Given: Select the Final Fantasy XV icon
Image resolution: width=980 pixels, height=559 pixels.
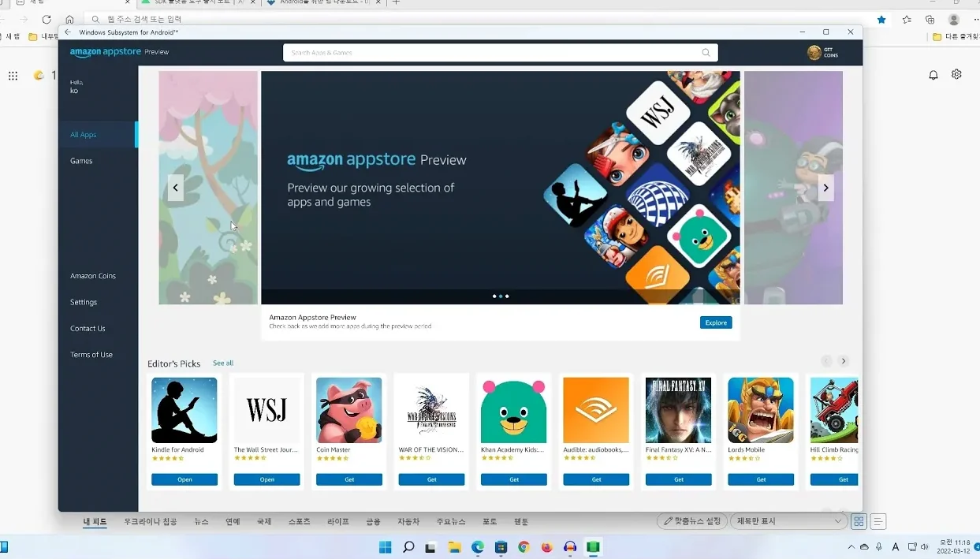Looking at the screenshot, I should pyautogui.click(x=678, y=410).
